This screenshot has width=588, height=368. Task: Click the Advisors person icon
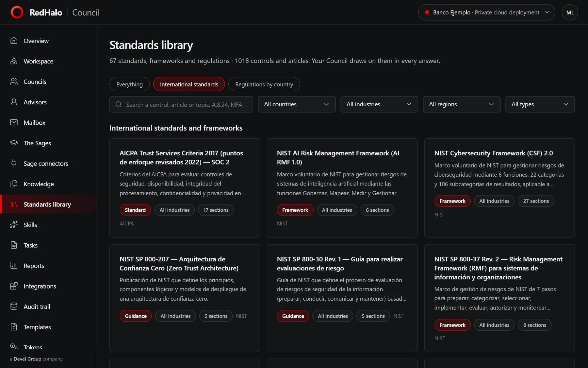14,102
